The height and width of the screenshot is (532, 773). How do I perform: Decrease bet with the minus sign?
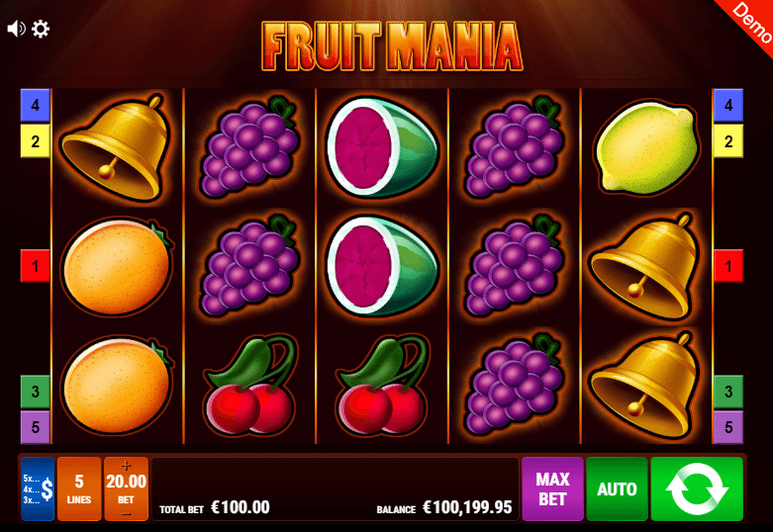[x=127, y=514]
